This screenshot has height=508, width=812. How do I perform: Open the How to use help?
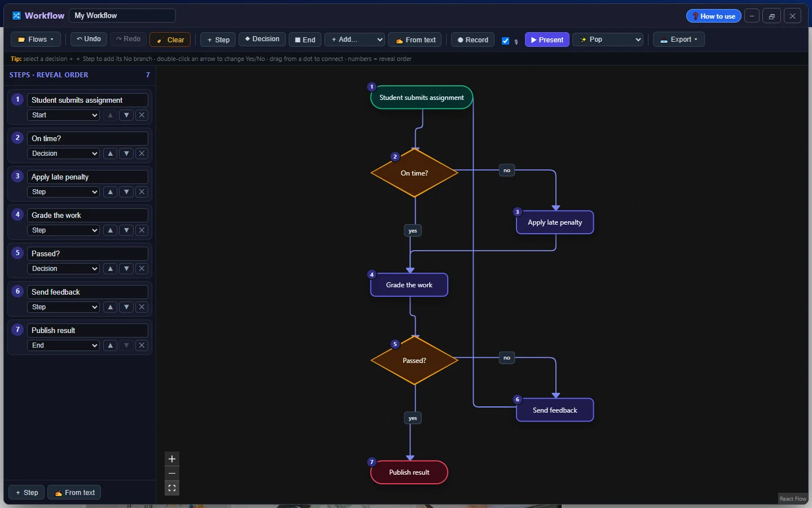click(x=713, y=16)
